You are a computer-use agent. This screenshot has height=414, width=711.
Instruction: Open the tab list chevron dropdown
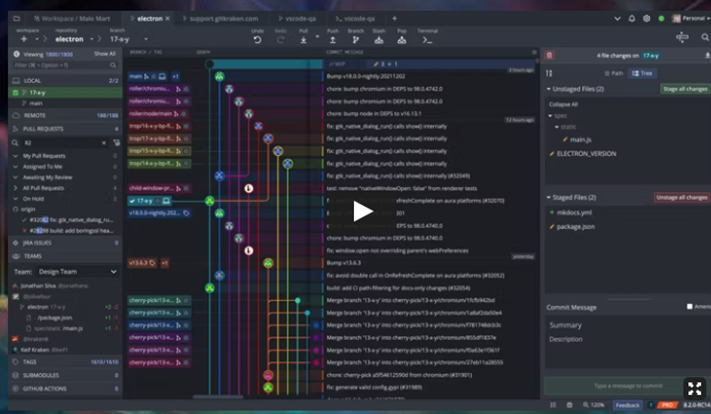pyautogui.click(x=617, y=19)
